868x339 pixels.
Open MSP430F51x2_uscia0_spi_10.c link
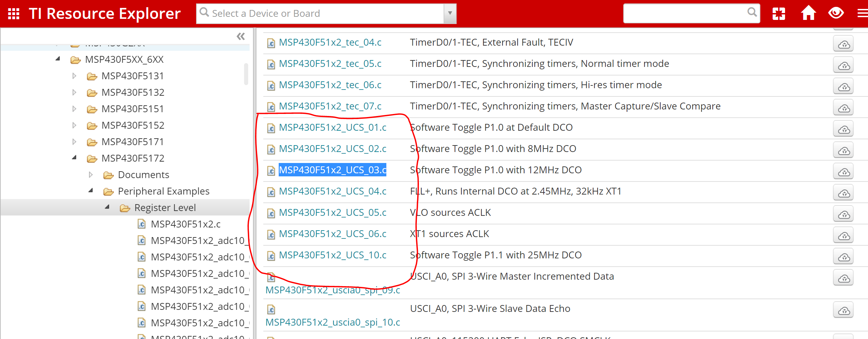333,322
